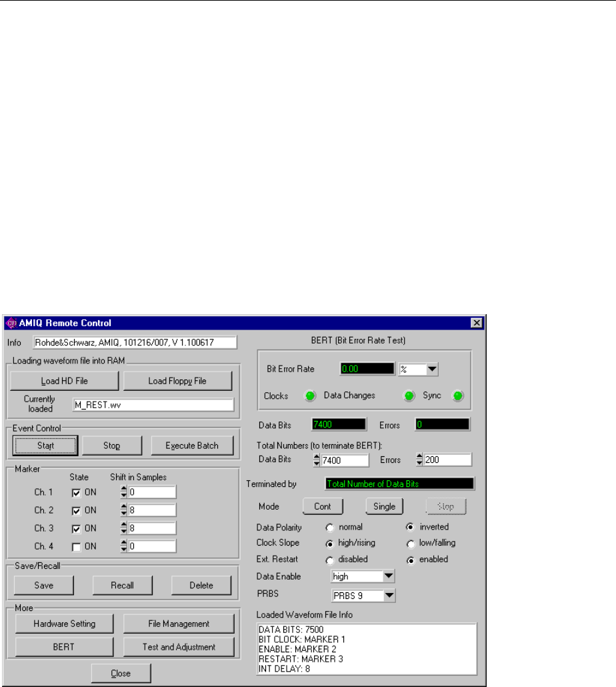Screen dimensions: 616x687
Task: Click Ch. 4 shift in samples stepper
Action: 124,546
